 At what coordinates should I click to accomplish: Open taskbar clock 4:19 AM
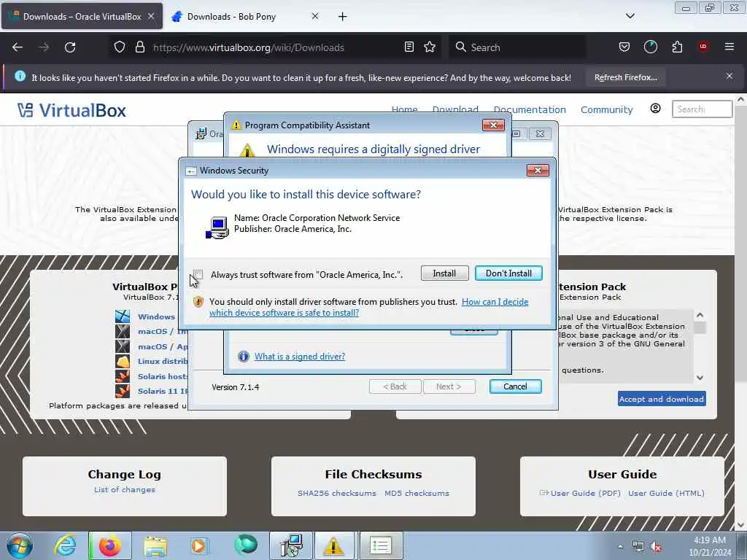[710, 545]
